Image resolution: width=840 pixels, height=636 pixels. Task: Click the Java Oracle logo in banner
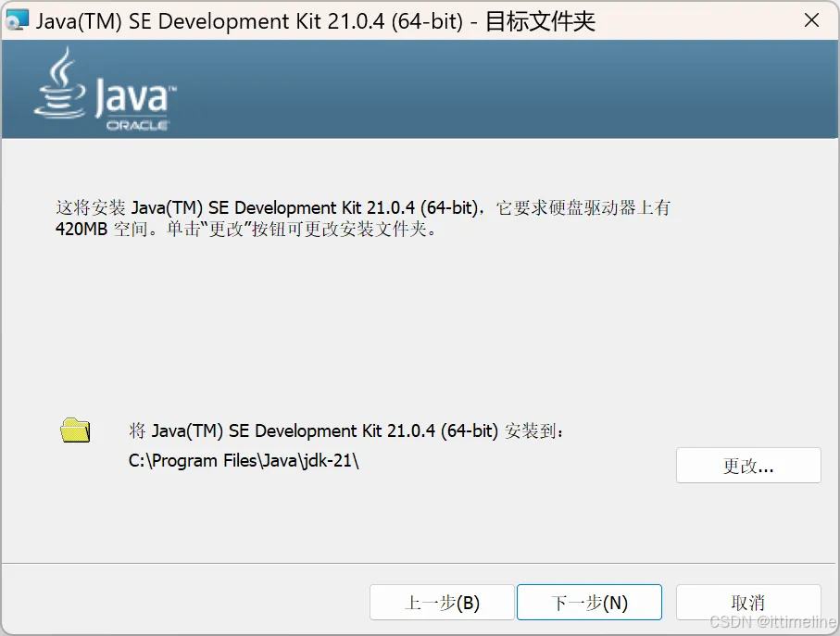(x=105, y=89)
